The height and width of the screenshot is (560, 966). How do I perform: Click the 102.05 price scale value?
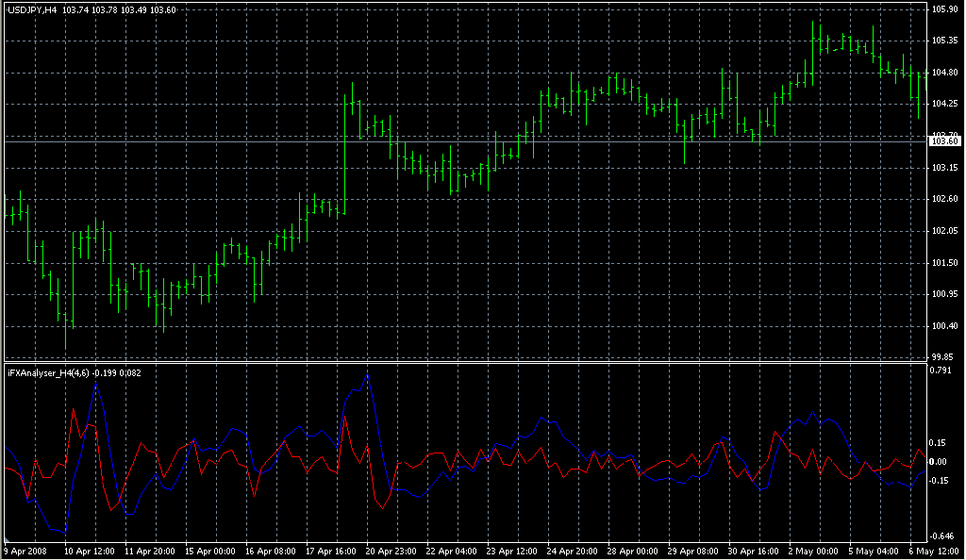[x=944, y=231]
